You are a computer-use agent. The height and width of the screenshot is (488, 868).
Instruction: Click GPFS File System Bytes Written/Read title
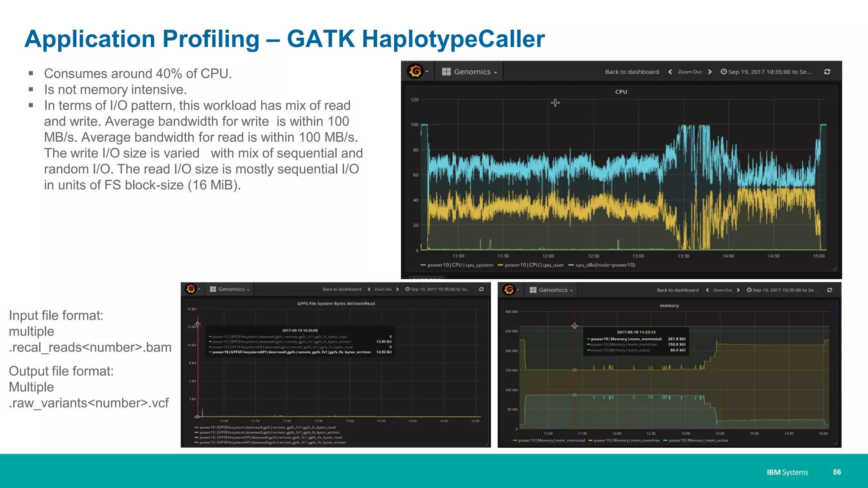tap(336, 304)
